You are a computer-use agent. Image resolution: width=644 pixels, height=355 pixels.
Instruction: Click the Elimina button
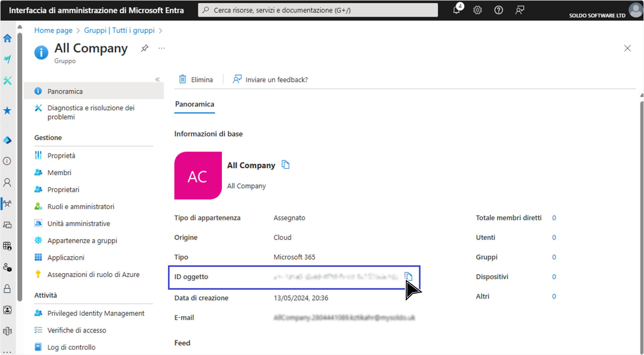(196, 80)
